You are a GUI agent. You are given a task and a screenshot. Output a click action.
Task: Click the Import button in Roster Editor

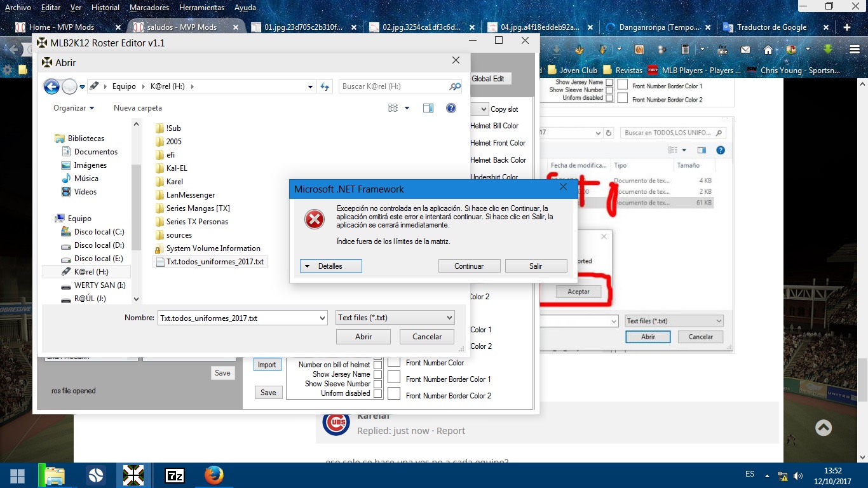pos(267,365)
